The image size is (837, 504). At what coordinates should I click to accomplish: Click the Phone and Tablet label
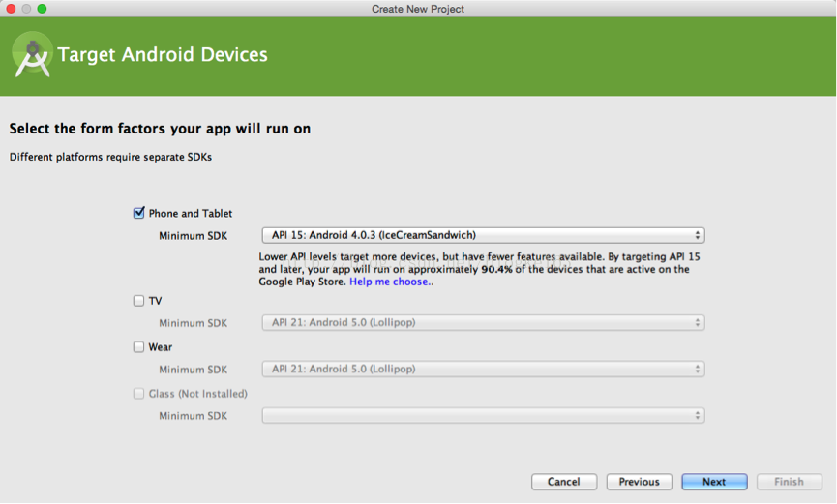point(190,213)
